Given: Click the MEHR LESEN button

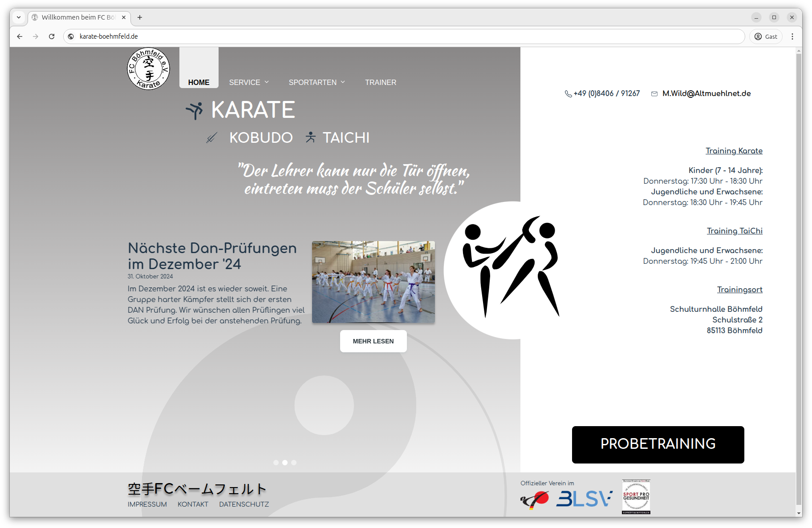Looking at the screenshot, I should [374, 341].
